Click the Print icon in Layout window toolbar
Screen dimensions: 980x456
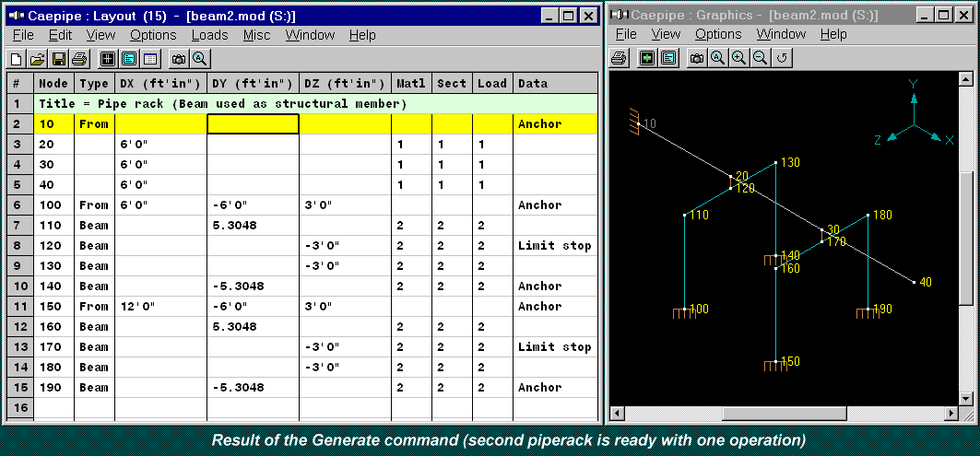click(x=78, y=59)
